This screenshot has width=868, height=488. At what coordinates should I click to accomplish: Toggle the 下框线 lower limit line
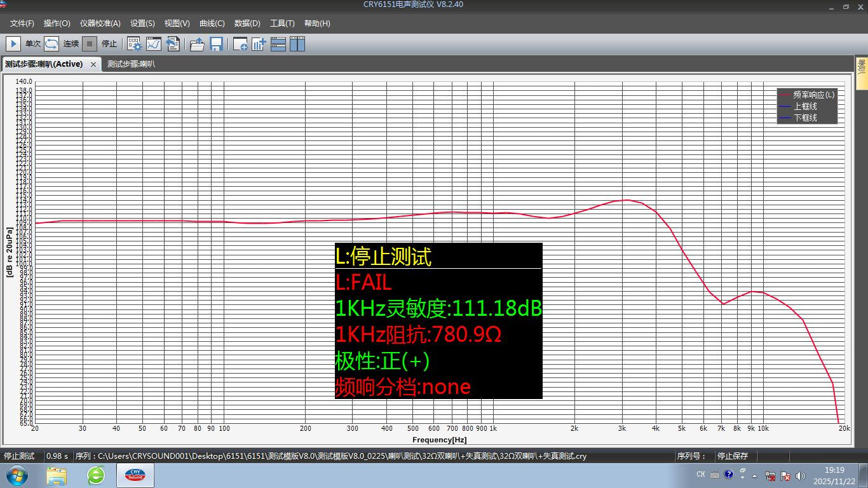tap(806, 117)
